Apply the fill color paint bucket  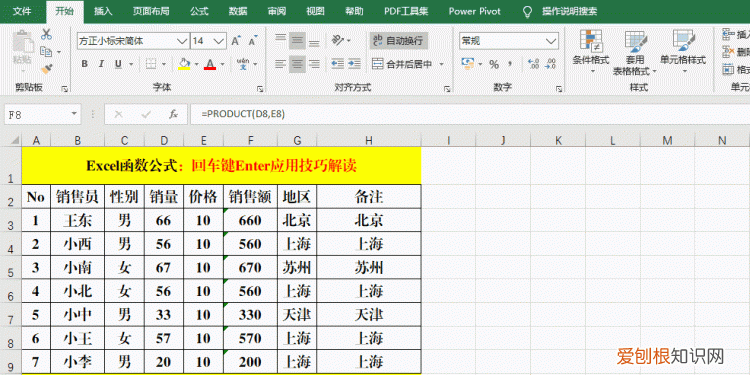pyautogui.click(x=184, y=64)
